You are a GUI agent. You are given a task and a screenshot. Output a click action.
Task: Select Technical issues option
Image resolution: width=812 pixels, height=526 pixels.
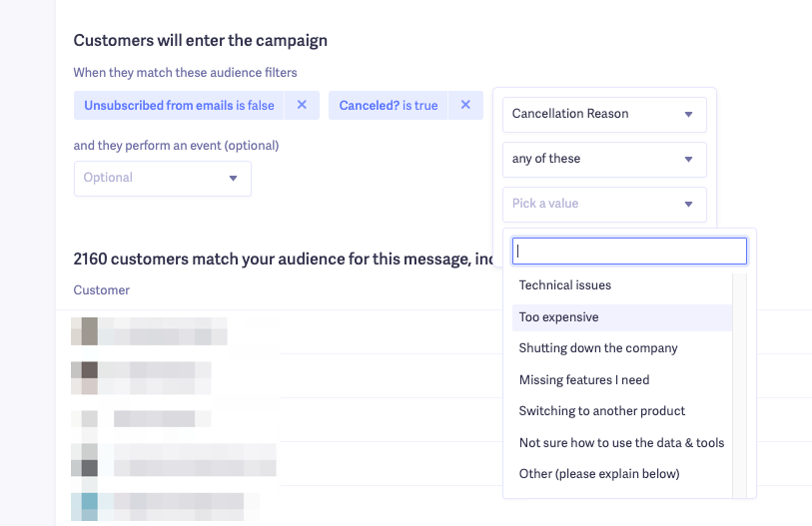[x=565, y=285]
